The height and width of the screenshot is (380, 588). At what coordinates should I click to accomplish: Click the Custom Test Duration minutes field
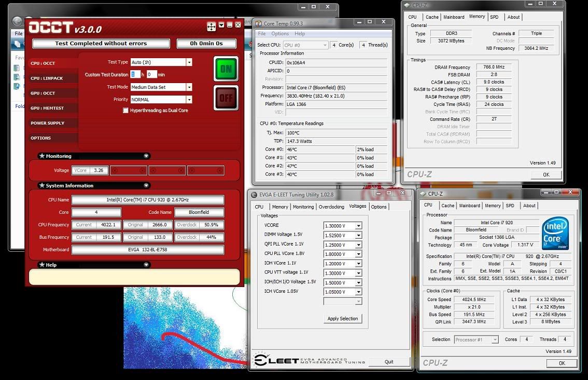151,74
